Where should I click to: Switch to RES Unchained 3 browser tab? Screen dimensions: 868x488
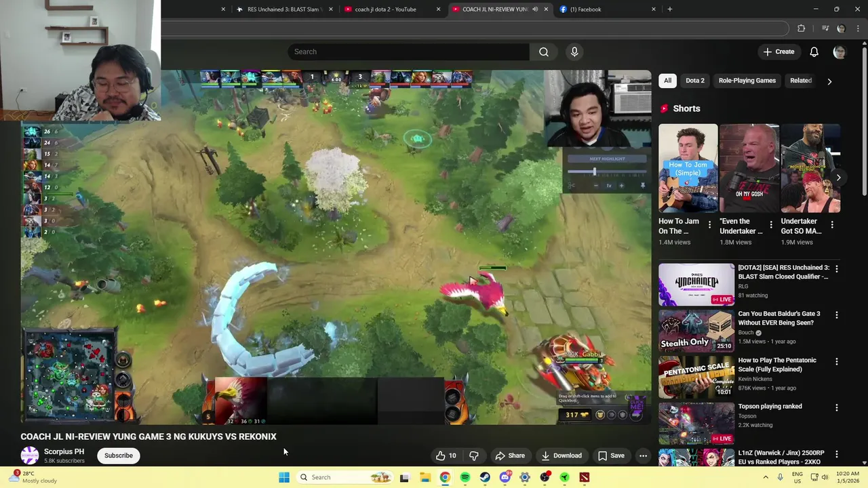click(x=283, y=9)
